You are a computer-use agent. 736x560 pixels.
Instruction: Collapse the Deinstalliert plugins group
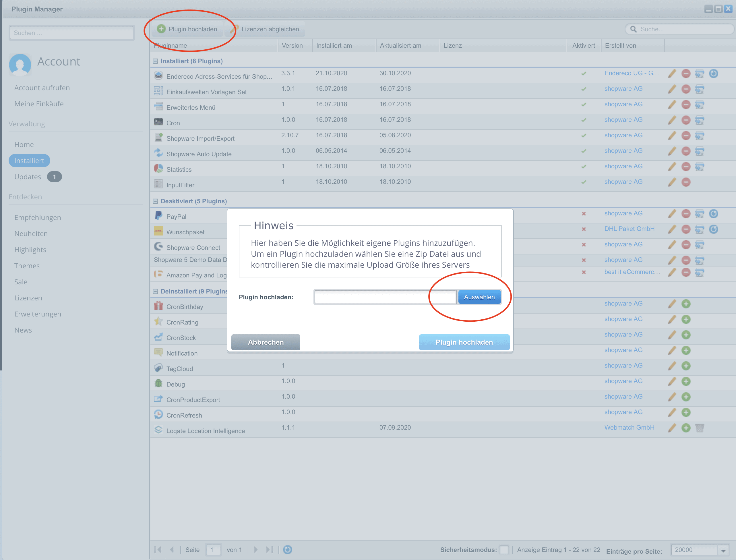[x=155, y=292]
